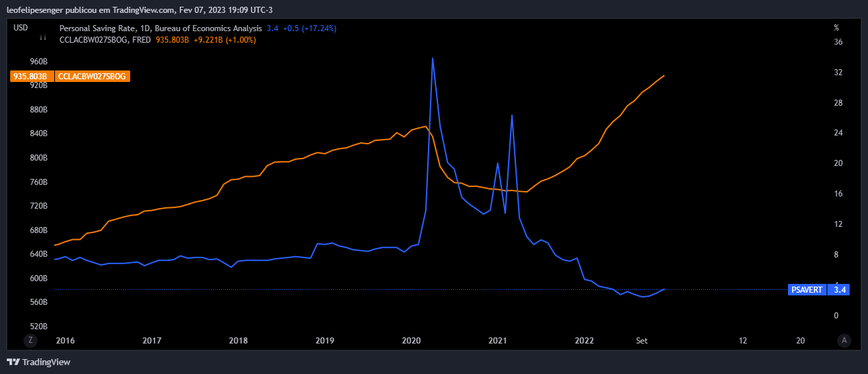Screen dimensions: 868x374
Task: Click the 3.4 value in the Personal Saving Rate legend
Action: [272, 28]
